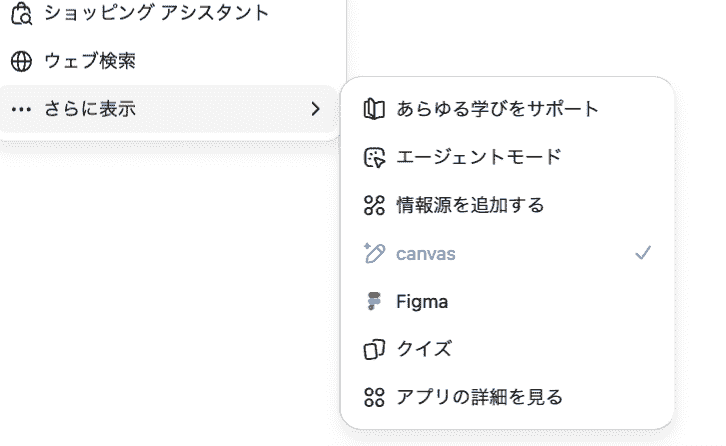Screen dimensions: 726x446
Task: Open the さらに表示 submenu
Action: (x=90, y=109)
